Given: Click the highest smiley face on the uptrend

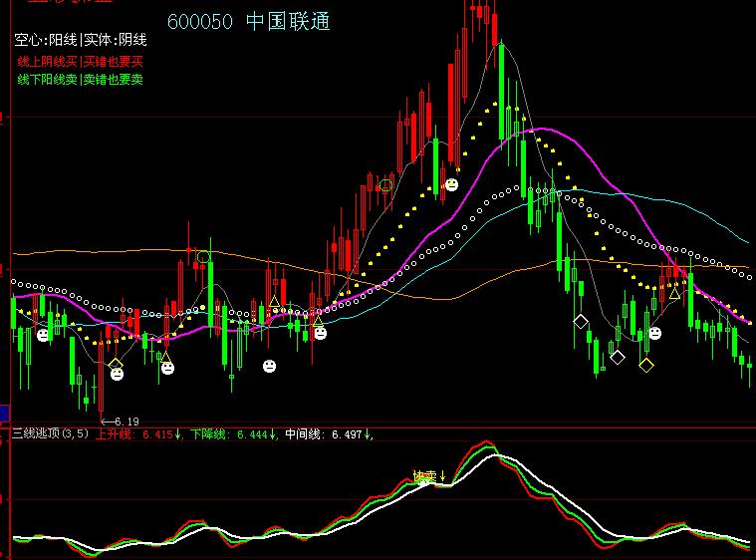Looking at the screenshot, I should click(452, 184).
